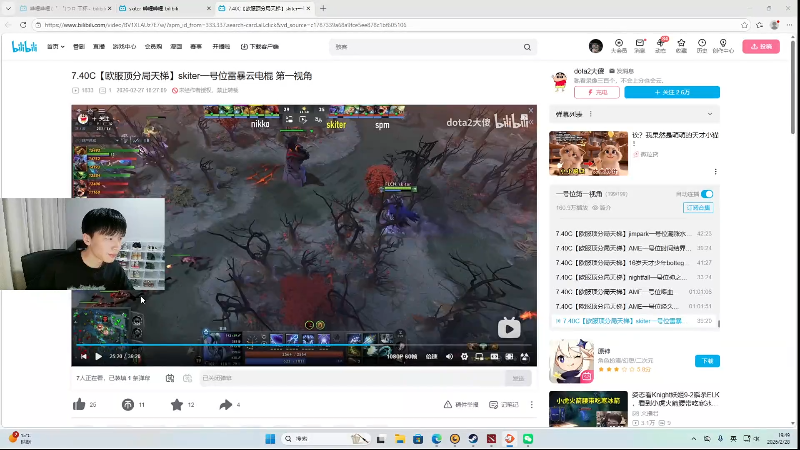Image resolution: width=800 pixels, height=450 pixels.
Task: Open 大会员 membership icon
Action: click(x=618, y=46)
